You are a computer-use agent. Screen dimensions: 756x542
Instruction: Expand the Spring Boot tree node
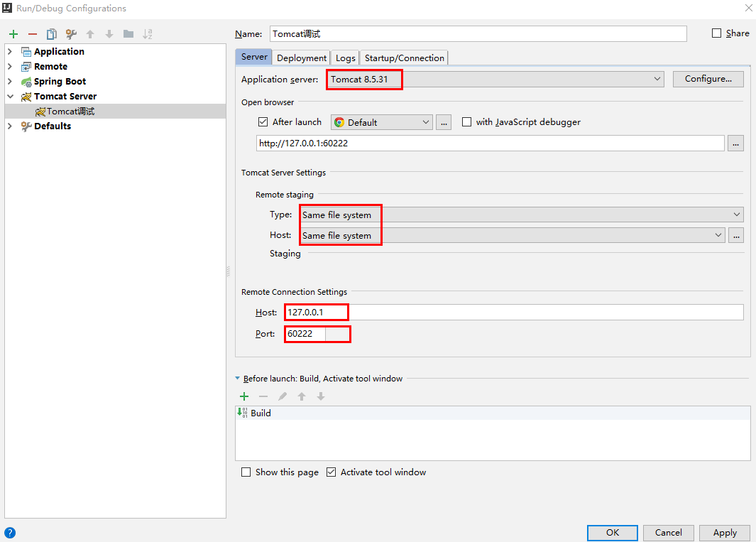(10, 81)
